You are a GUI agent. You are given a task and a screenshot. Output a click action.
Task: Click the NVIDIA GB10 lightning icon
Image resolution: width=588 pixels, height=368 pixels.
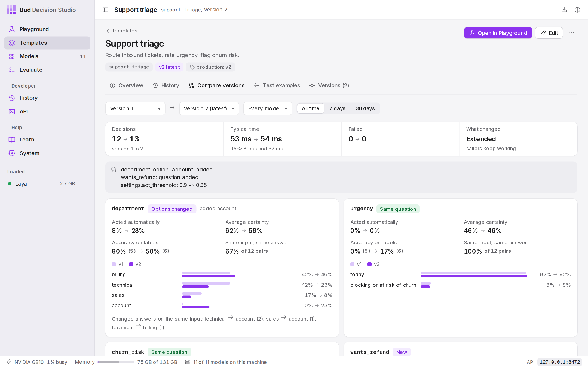click(9, 362)
